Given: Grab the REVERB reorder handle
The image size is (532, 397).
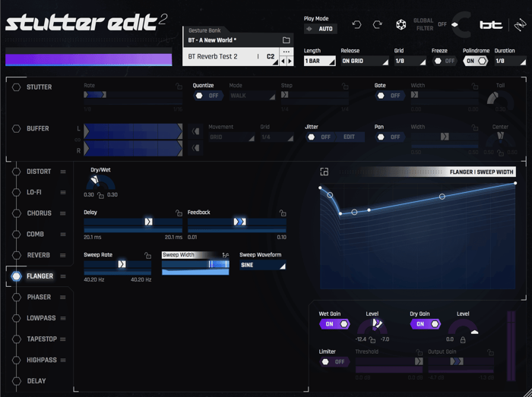Looking at the screenshot, I should 63,255.
